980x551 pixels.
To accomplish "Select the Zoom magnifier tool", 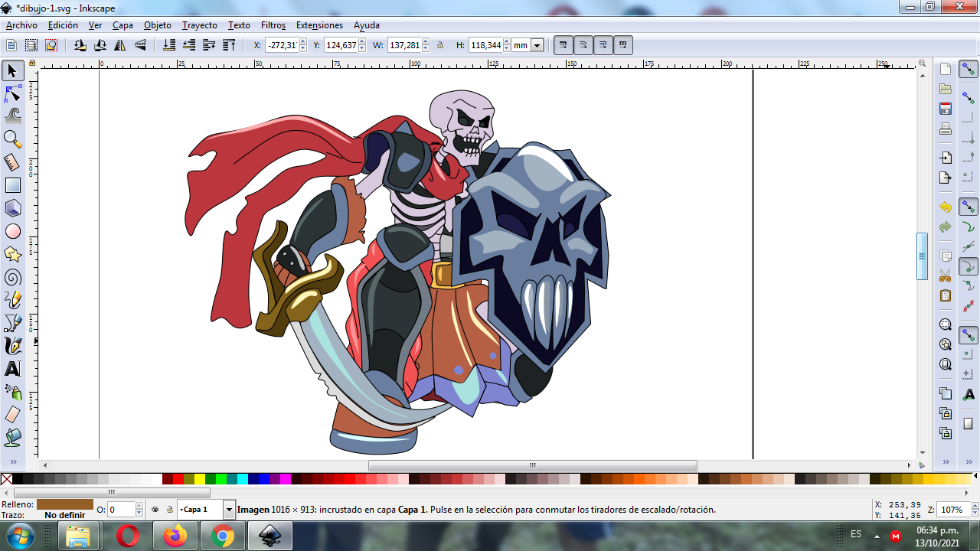I will [x=12, y=139].
